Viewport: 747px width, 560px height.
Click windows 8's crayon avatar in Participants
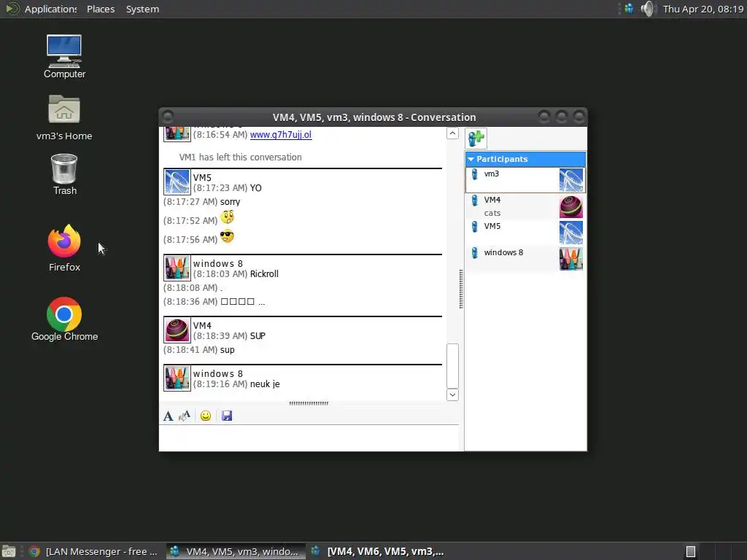coord(570,259)
